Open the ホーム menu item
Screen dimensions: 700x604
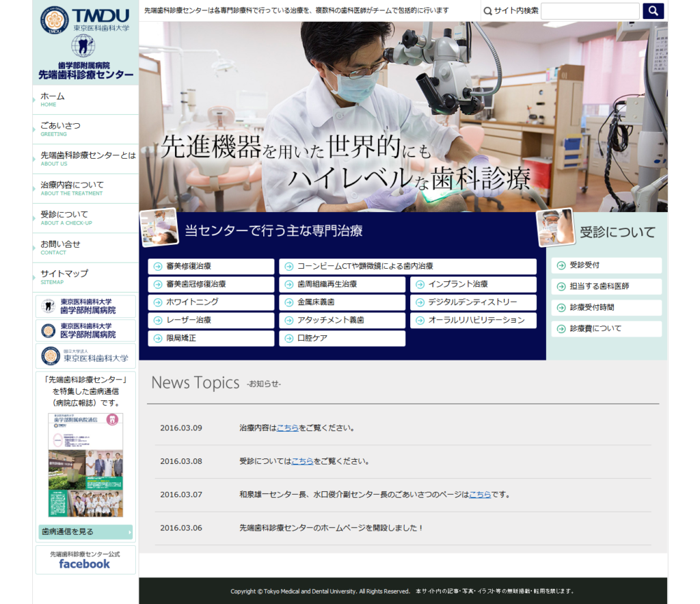pos(53,99)
